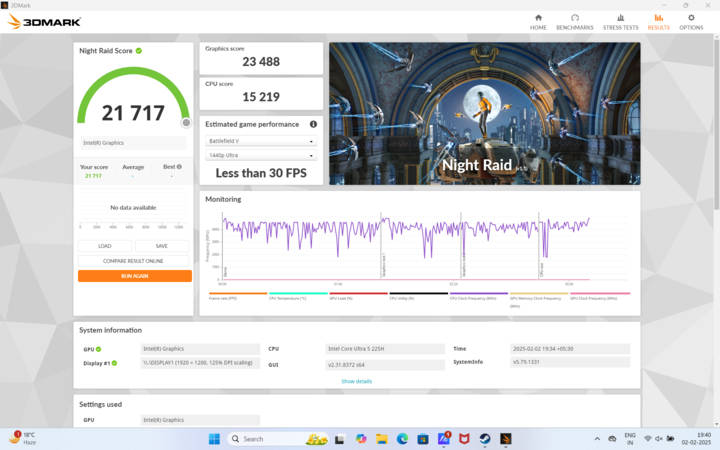Open the Home tab icon
Viewport: 720px width, 450px height.
539,21
